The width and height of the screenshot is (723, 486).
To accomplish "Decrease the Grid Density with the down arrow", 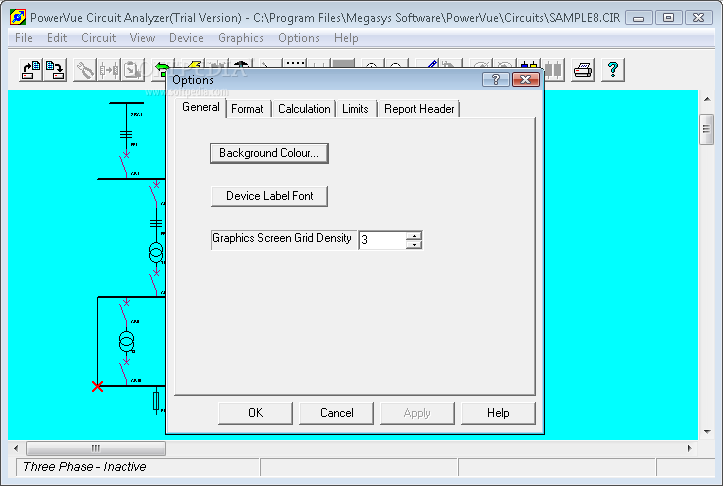I will [415, 244].
